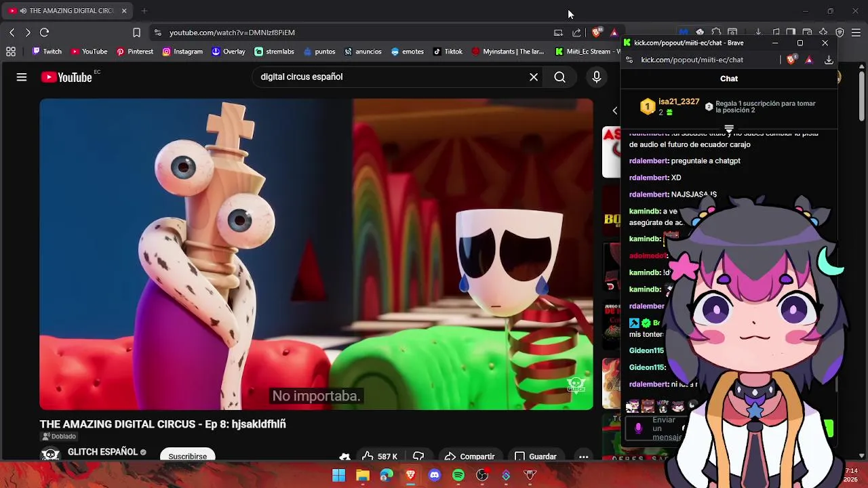Open the Pinterest bookmark

point(134,52)
